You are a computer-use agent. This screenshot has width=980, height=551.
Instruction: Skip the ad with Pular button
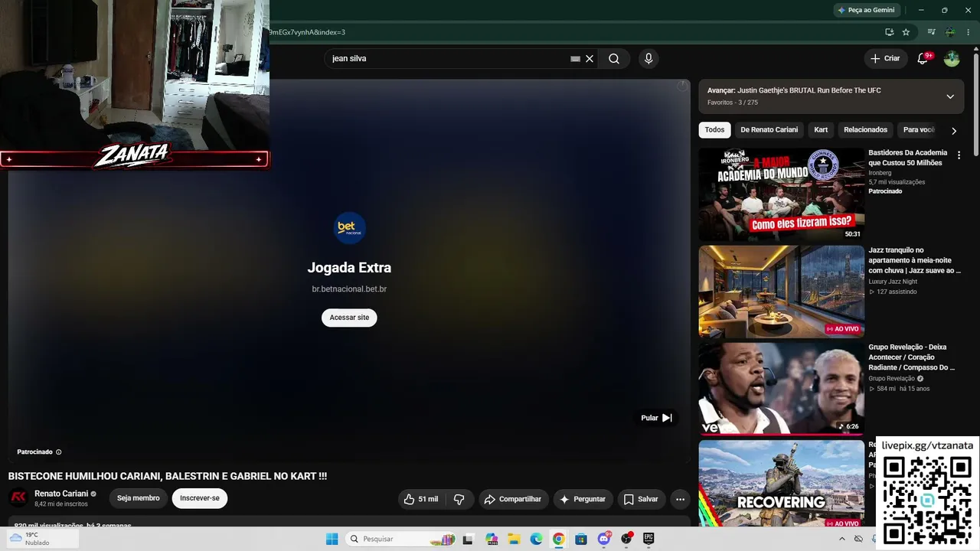tap(657, 418)
